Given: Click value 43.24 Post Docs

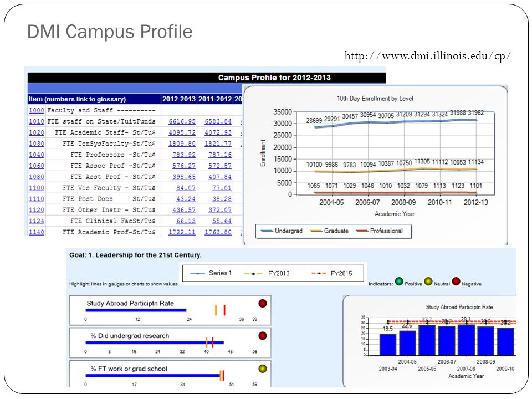Looking at the screenshot, I should pos(186,199).
